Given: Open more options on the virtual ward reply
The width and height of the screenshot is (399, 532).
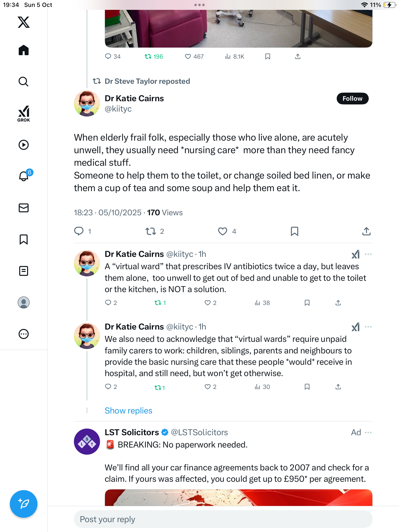Looking at the screenshot, I should (x=368, y=254).
